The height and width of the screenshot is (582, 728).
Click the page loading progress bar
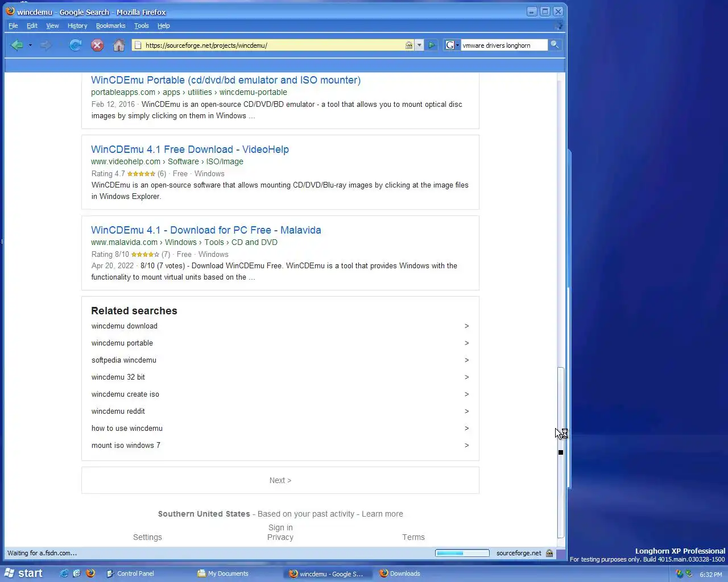(462, 553)
